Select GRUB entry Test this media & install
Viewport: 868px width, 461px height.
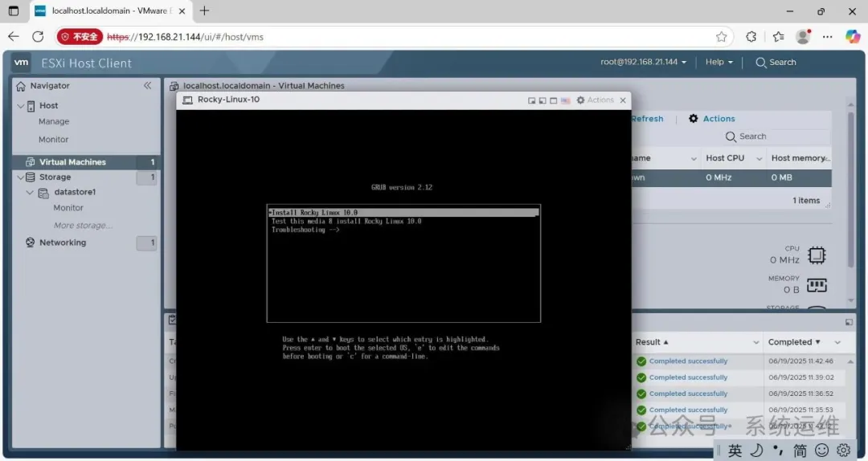coord(346,222)
